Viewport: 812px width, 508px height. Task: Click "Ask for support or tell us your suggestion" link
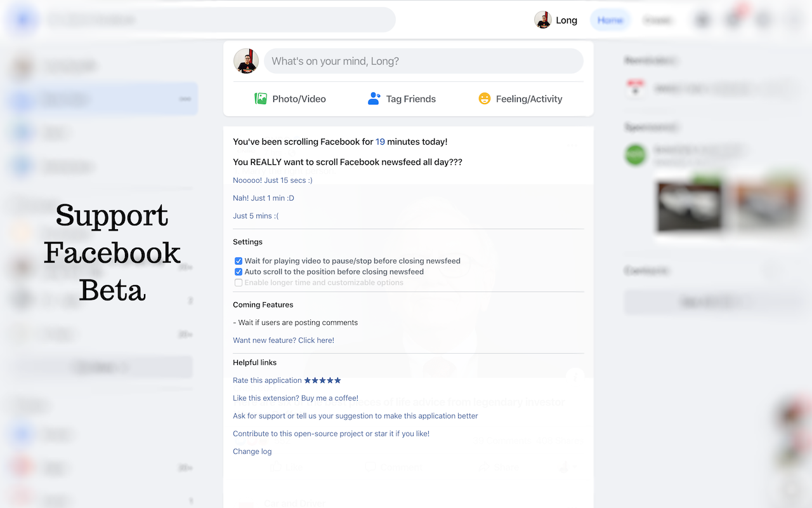(x=355, y=416)
